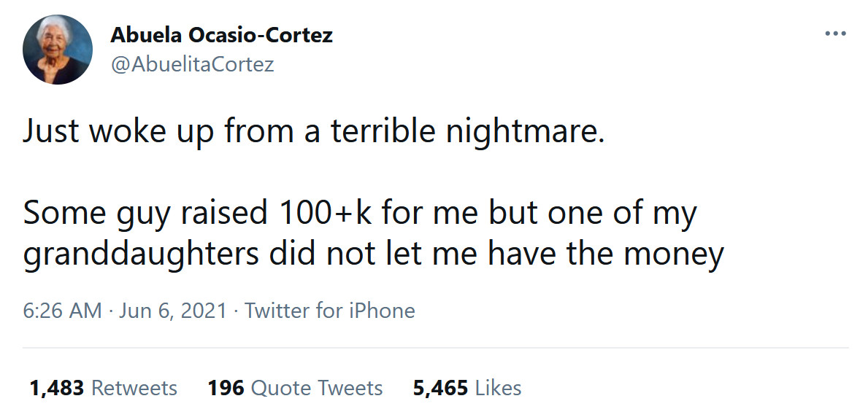Click the Likes label

tap(498, 388)
